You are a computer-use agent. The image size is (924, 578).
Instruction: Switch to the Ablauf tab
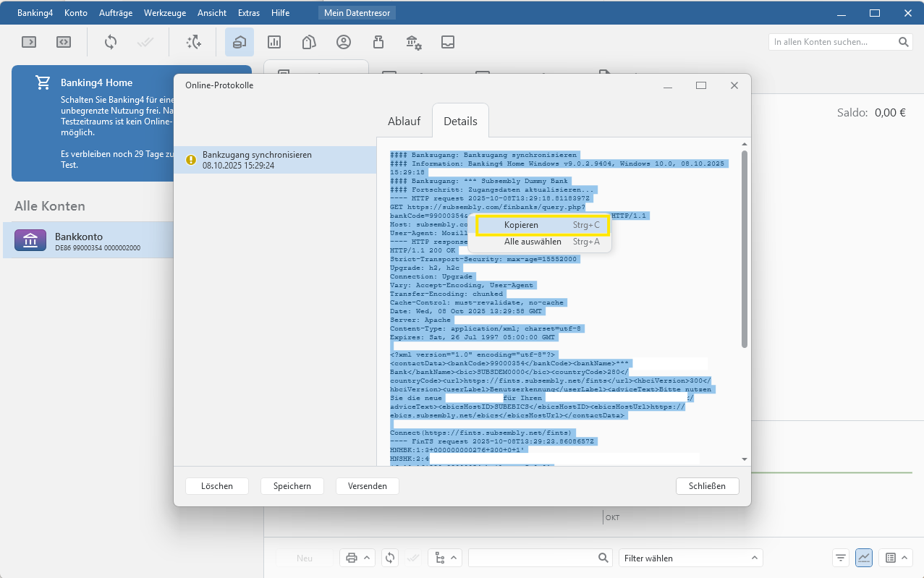404,121
